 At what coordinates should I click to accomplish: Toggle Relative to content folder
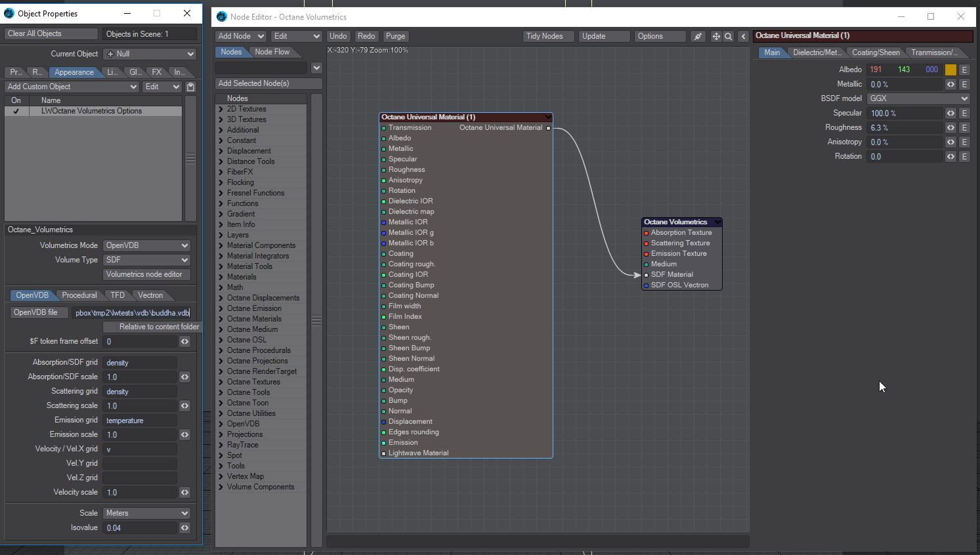(x=152, y=327)
